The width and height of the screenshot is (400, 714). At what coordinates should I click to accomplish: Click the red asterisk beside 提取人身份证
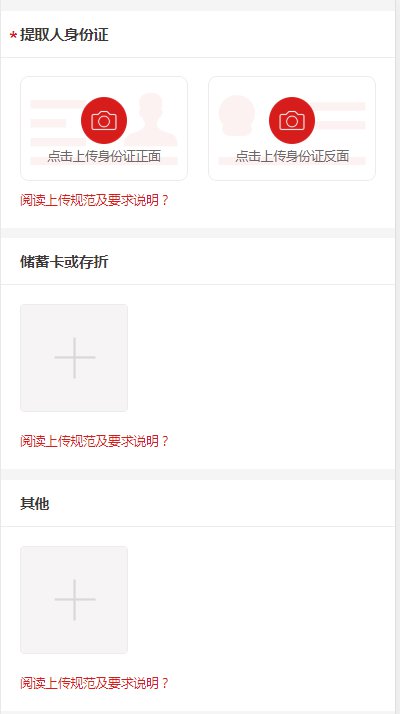13,36
